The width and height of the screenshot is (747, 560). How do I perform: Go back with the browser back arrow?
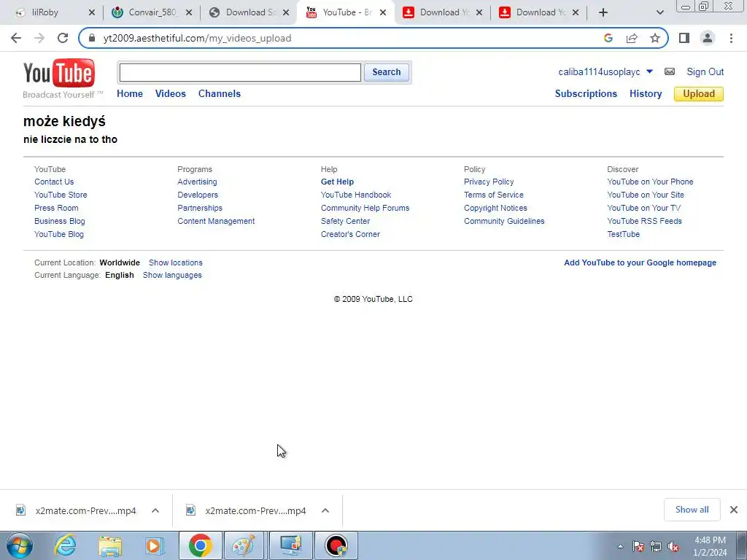pyautogui.click(x=16, y=38)
